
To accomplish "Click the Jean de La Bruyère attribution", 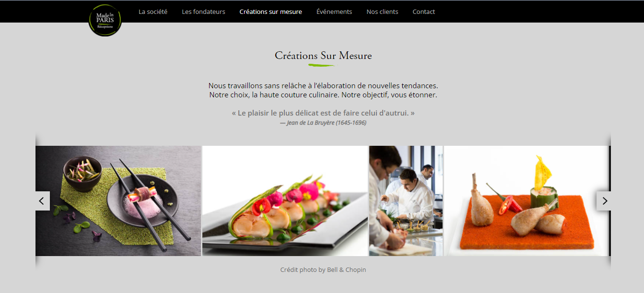I will click(x=323, y=123).
